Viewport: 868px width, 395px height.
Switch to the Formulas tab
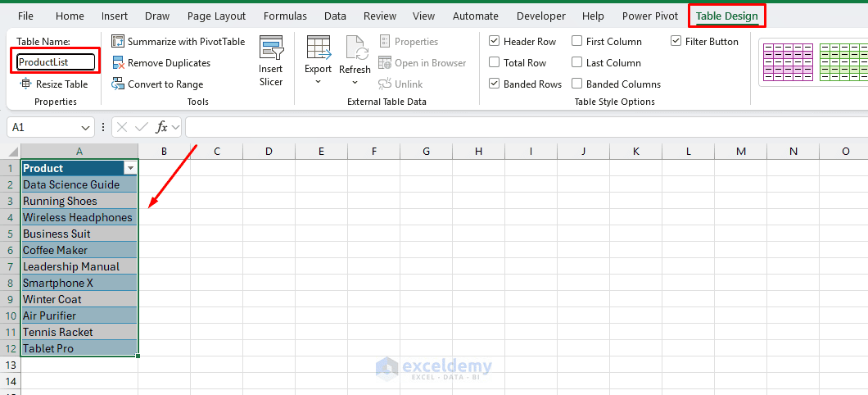point(285,16)
